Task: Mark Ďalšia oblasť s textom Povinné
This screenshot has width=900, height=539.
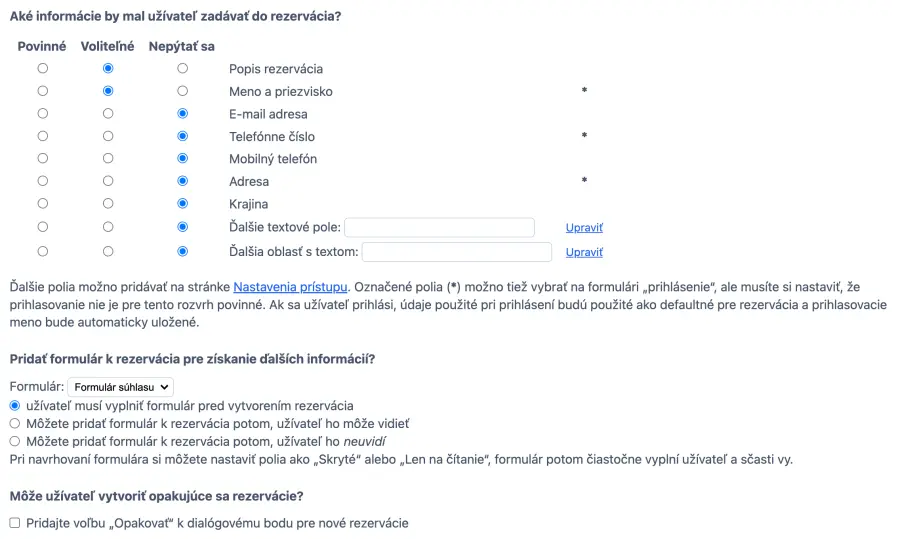Action: click(42, 252)
